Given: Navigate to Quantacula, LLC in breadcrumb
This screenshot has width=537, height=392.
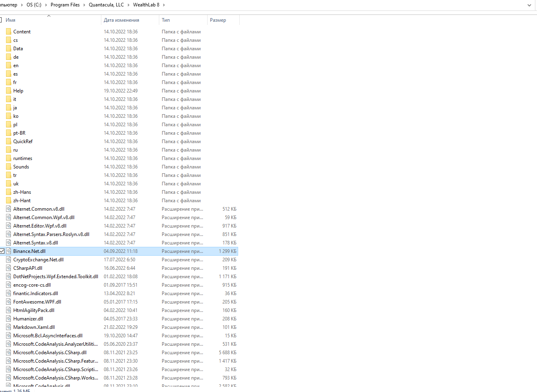Looking at the screenshot, I should tap(106, 5).
